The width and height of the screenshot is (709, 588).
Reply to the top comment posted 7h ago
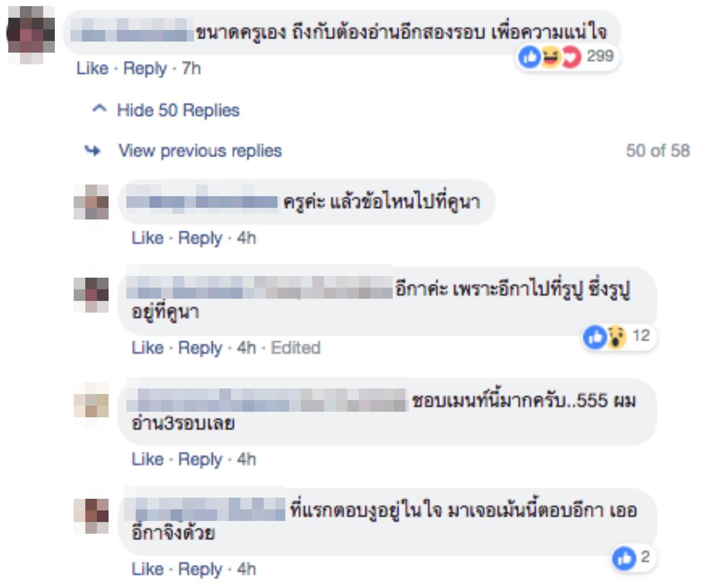point(145,69)
